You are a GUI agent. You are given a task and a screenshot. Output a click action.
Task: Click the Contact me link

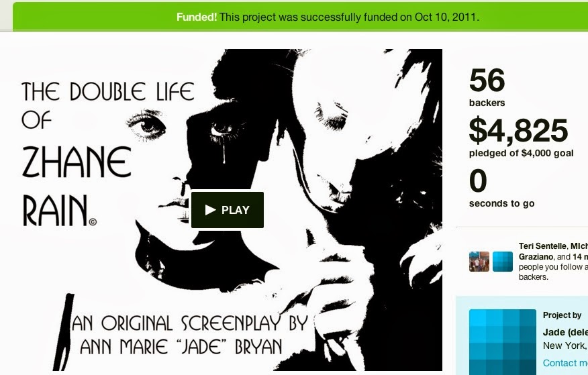click(565, 363)
